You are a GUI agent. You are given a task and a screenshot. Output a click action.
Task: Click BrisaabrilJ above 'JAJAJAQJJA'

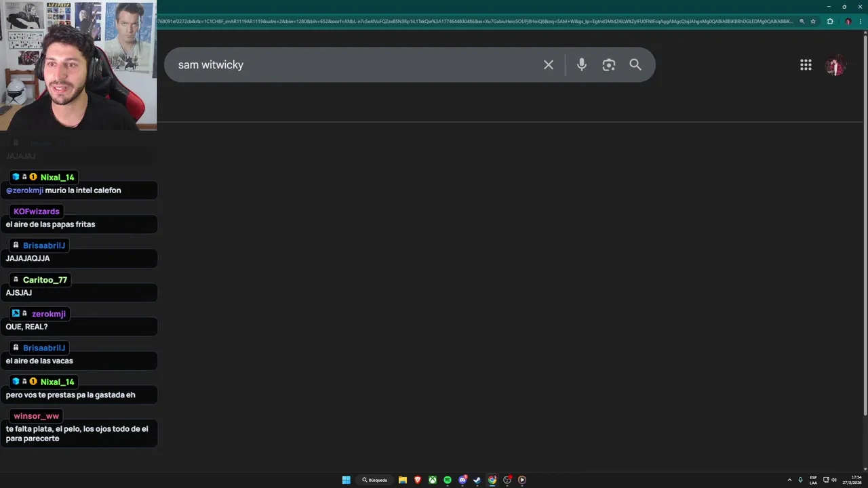coord(44,245)
